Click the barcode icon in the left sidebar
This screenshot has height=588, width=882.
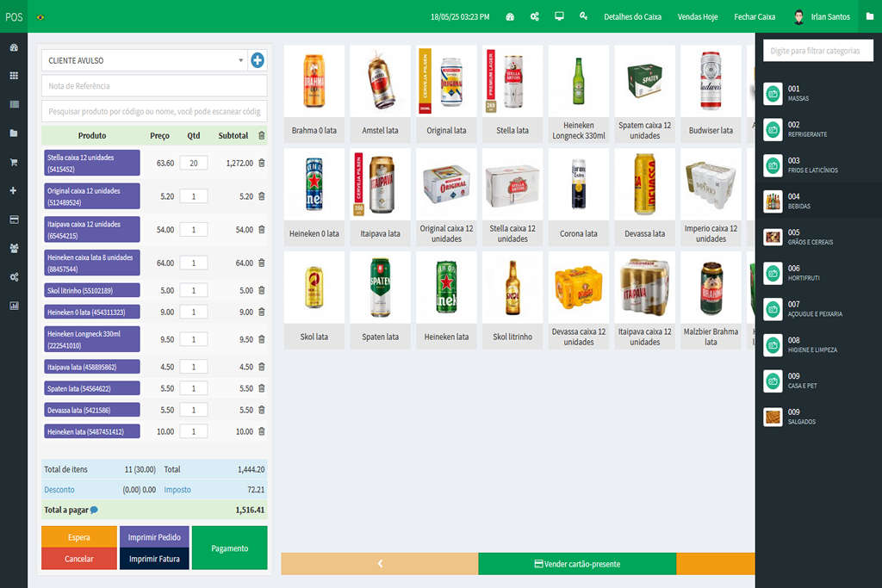point(14,104)
